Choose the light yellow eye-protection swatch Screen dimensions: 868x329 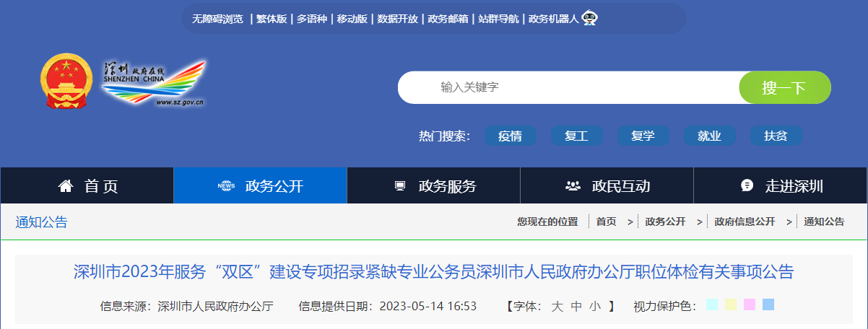(730, 305)
